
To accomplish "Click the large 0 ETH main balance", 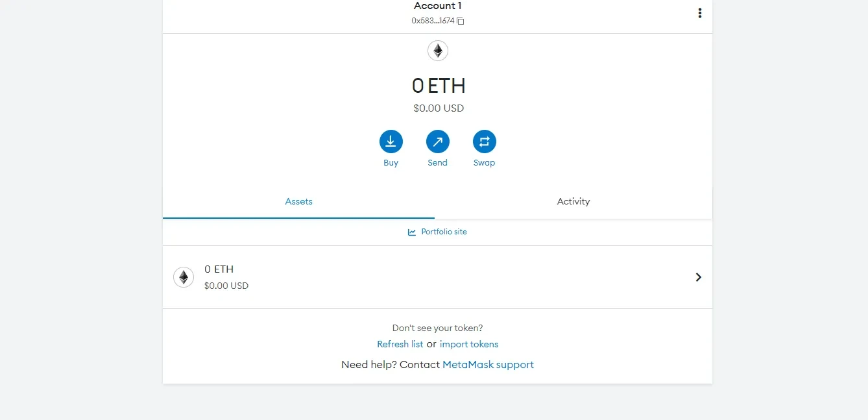I will click(x=439, y=86).
